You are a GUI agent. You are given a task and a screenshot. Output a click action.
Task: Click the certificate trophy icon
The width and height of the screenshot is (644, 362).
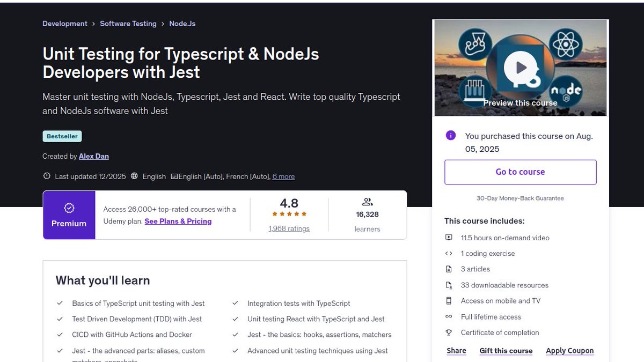point(449,333)
